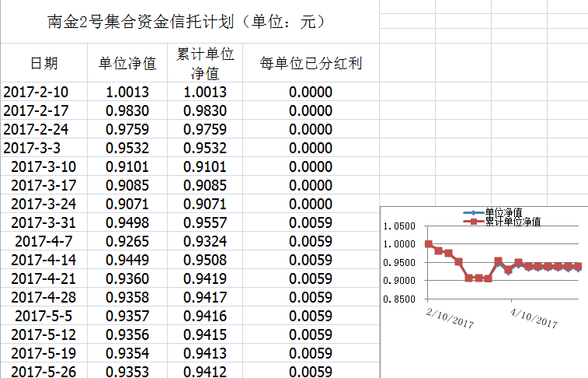
Task: Click the 累计单位净值 red legend entry in chart
Action: pos(511,222)
